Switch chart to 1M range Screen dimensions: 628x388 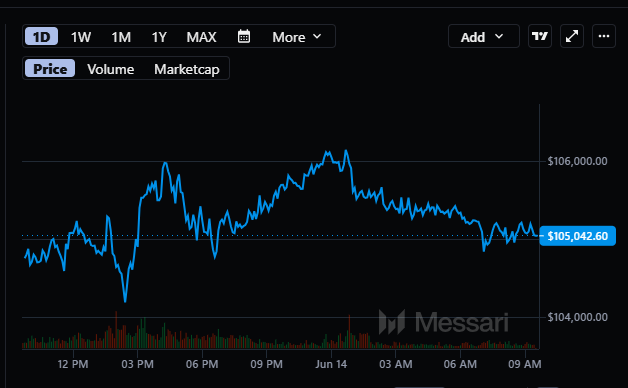click(x=121, y=37)
